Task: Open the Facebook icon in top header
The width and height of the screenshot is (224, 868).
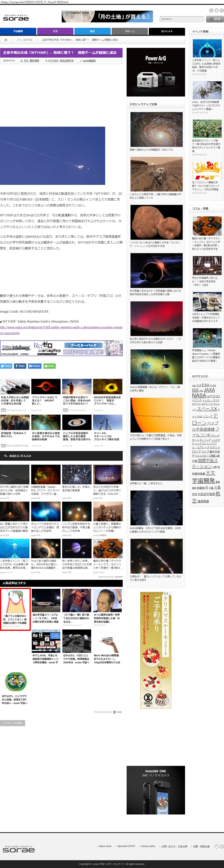Action: click(x=222, y=11)
